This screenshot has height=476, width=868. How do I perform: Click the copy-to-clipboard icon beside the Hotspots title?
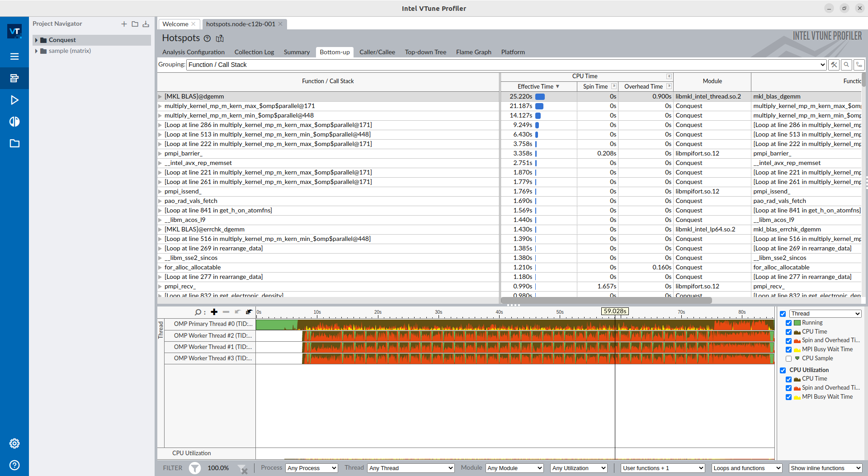click(x=220, y=38)
